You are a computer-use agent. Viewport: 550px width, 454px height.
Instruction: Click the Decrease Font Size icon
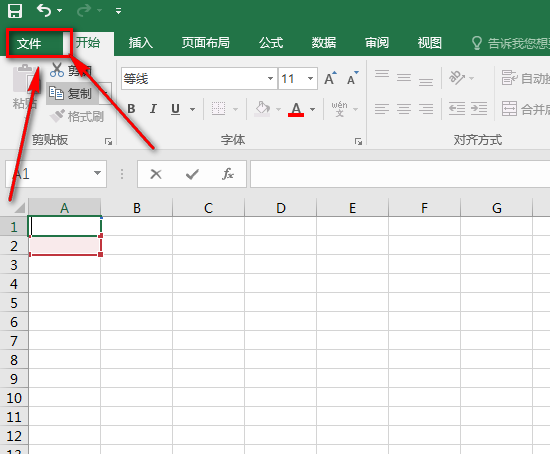pyautogui.click(x=352, y=78)
